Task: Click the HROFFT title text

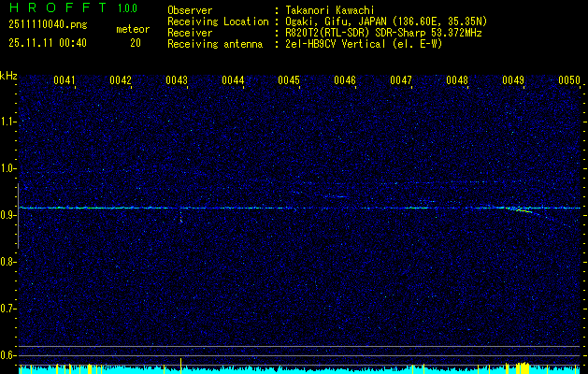Action: click(x=50, y=8)
